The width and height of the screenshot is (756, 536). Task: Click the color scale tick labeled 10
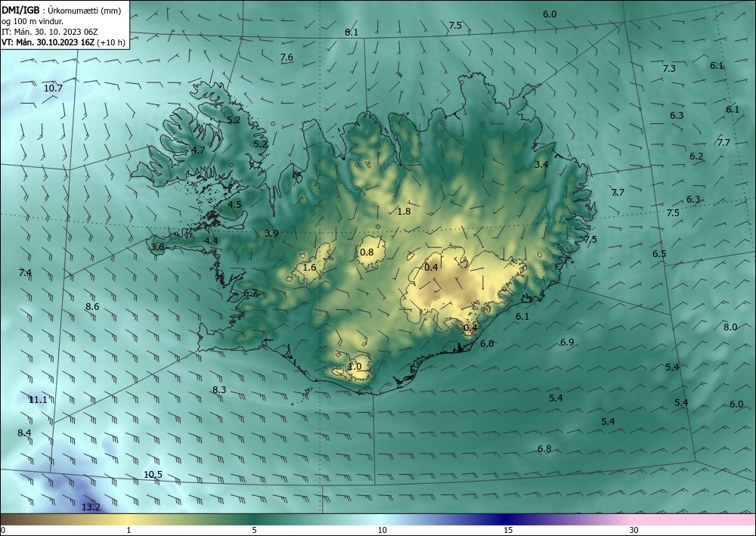pyautogui.click(x=383, y=530)
